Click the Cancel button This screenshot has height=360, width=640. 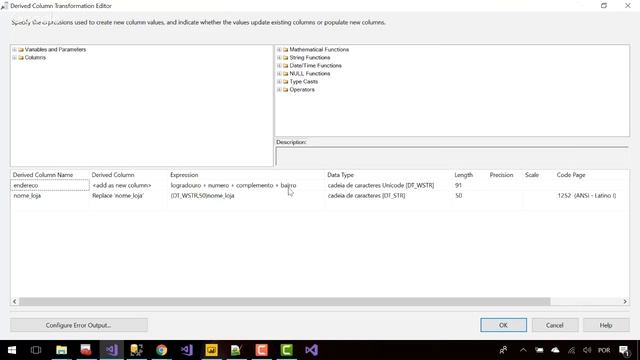555,325
